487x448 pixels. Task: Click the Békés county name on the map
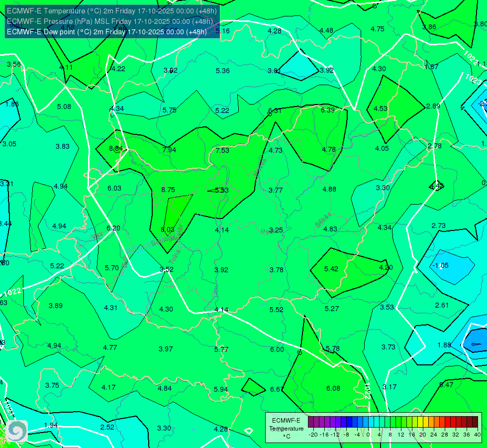[x=323, y=220]
